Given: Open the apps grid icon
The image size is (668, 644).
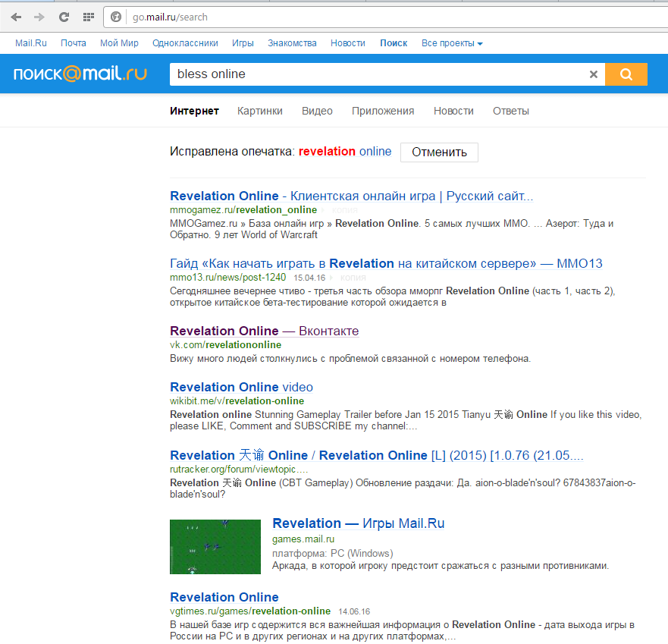Looking at the screenshot, I should pyautogui.click(x=89, y=17).
